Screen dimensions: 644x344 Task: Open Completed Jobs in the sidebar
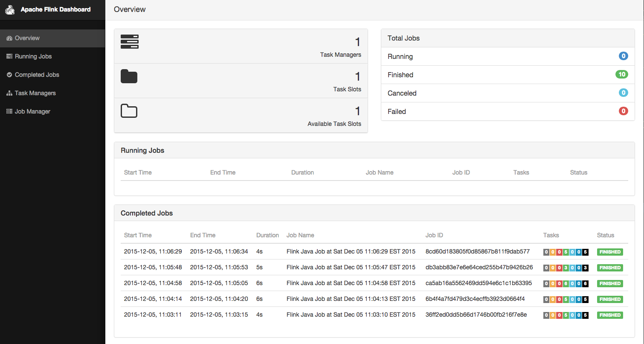tap(52, 75)
